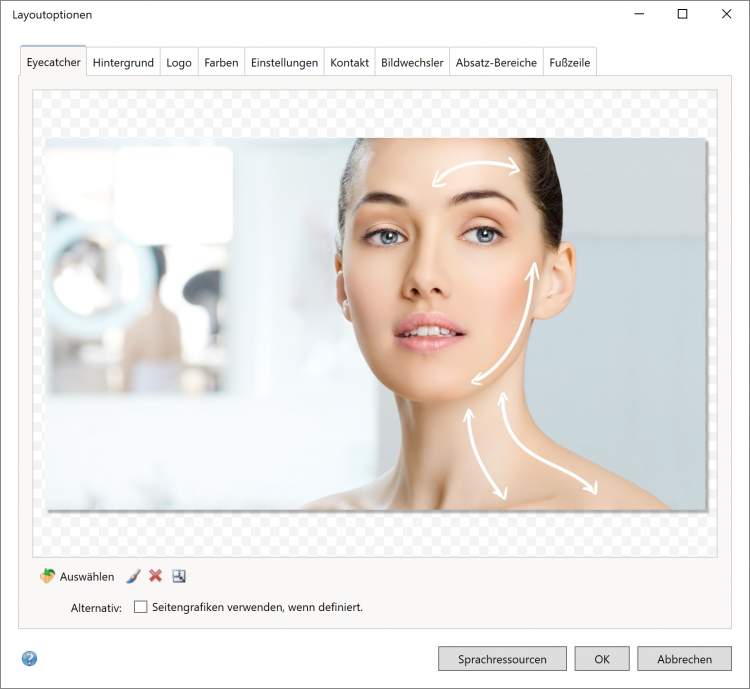Activate the Eyecatcher tab
The height and width of the screenshot is (689, 750).
click(x=54, y=61)
